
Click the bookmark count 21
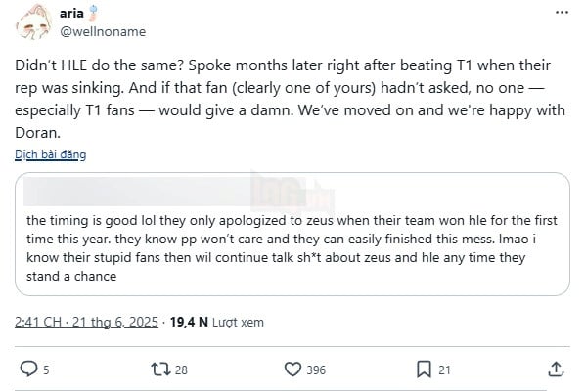[444, 370]
